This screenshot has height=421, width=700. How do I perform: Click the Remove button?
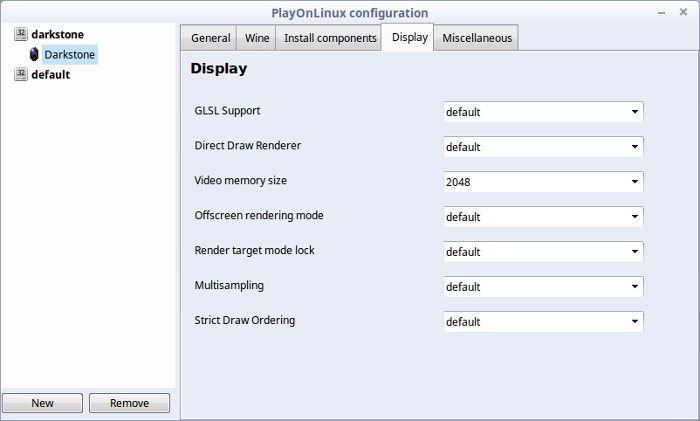[129, 403]
